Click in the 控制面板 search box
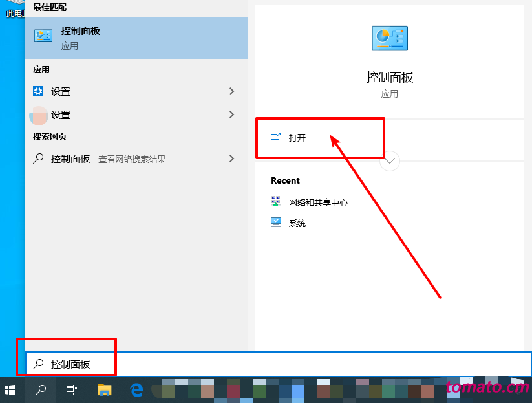Viewport: 532px width, 403px height. pos(278,364)
